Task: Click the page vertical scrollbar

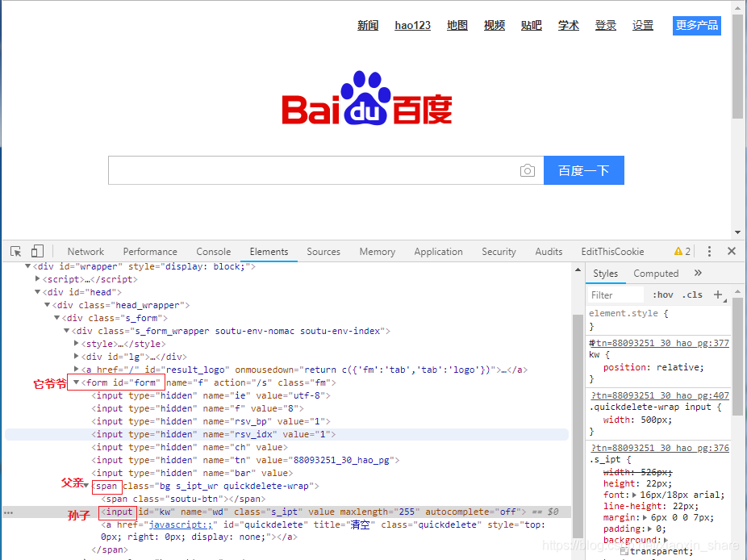Action: click(737, 67)
